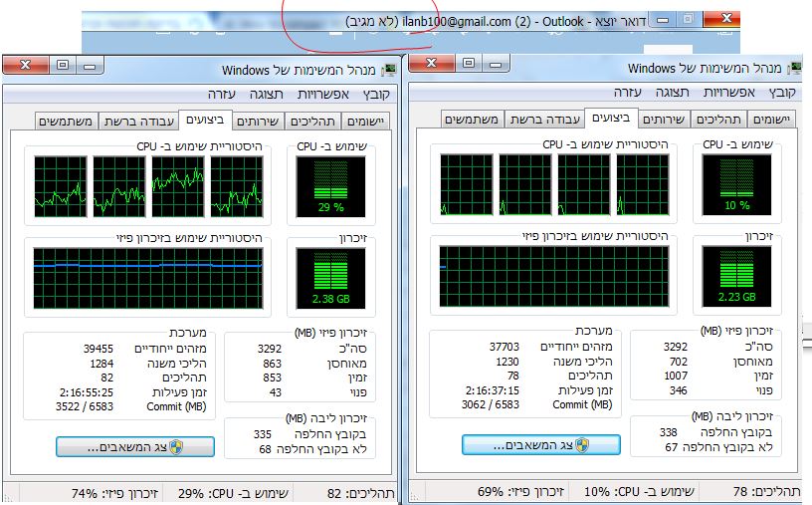Image resolution: width=812 pixels, height=505 pixels.
Task: Open Options menu in left Task Manager
Action: point(323,95)
